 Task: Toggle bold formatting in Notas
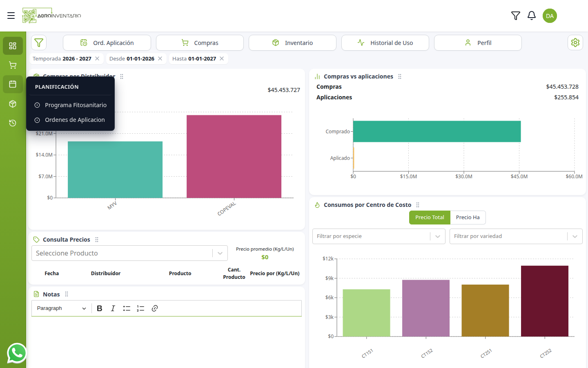pos(100,308)
